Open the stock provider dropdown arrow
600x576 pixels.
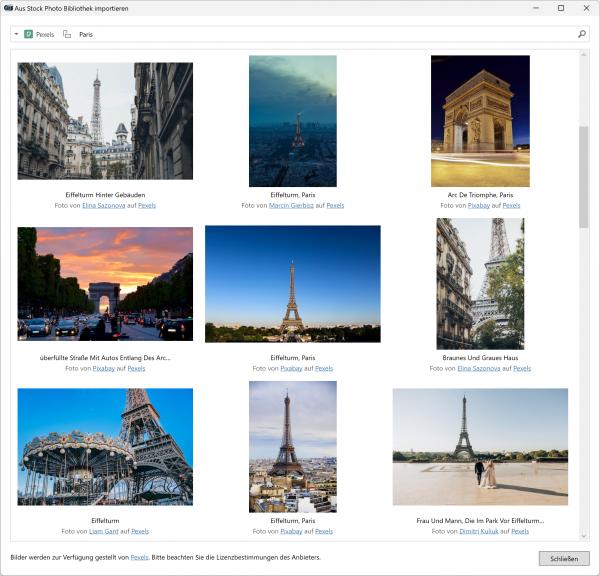point(16,34)
